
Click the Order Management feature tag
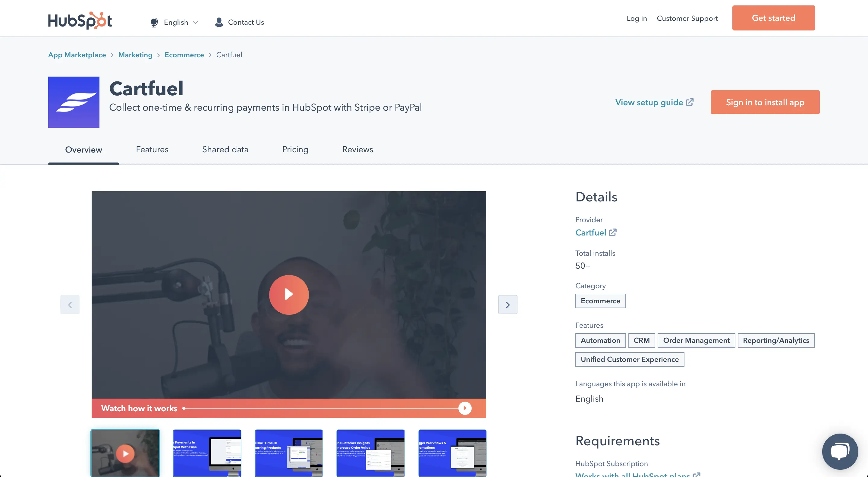pyautogui.click(x=696, y=340)
